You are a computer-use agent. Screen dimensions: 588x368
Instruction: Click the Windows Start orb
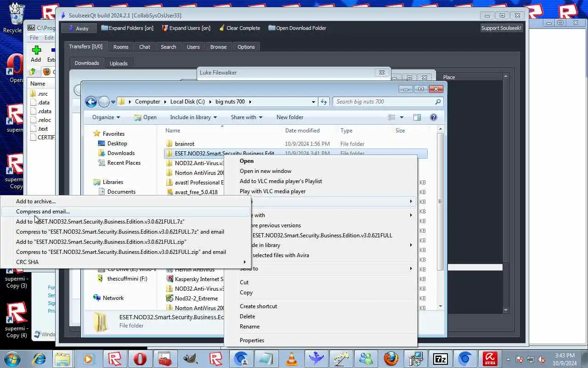click(x=12, y=359)
